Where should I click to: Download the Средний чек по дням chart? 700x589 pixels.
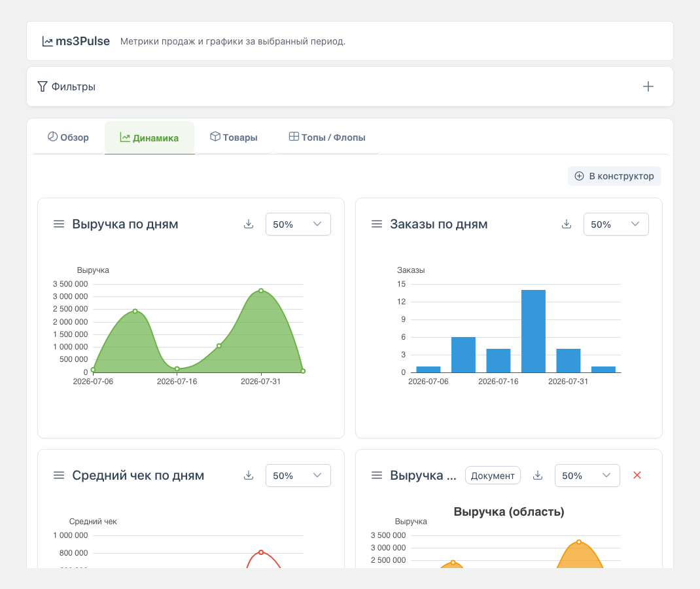coord(249,476)
